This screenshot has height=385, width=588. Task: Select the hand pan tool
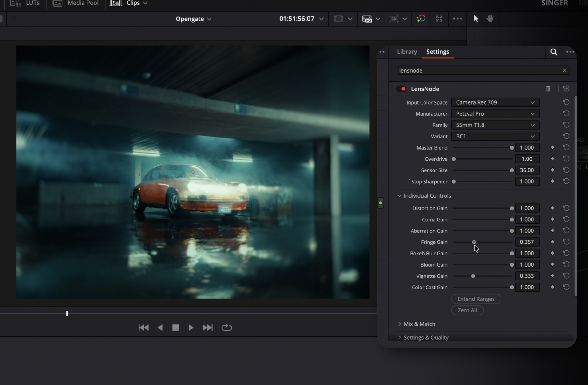click(x=490, y=19)
